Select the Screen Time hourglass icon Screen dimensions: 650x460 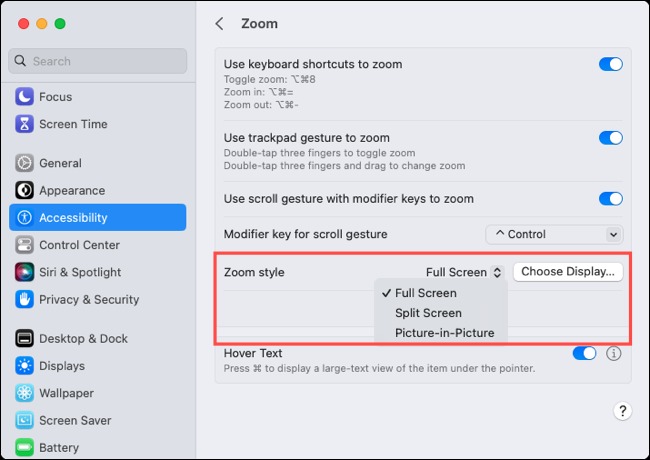point(24,124)
